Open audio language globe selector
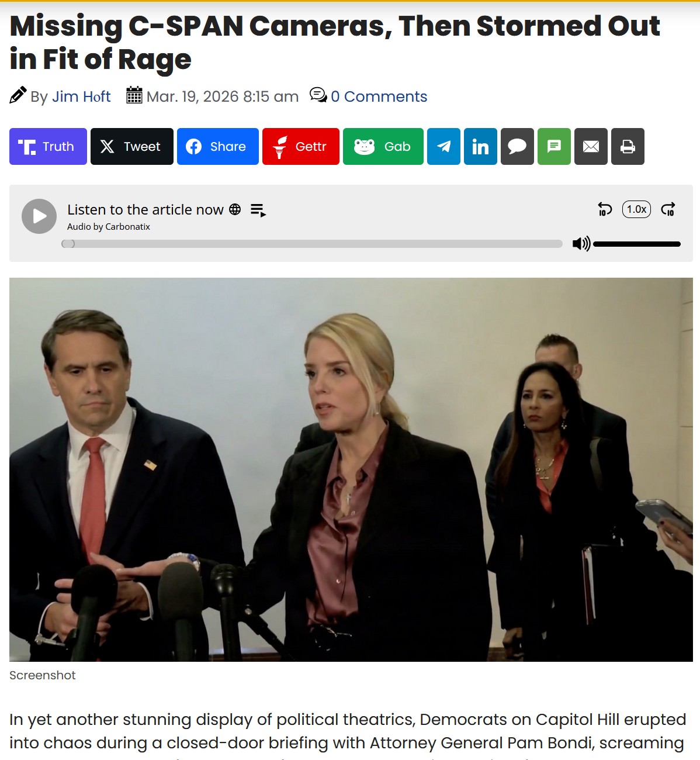This screenshot has height=760, width=700. pyautogui.click(x=235, y=209)
